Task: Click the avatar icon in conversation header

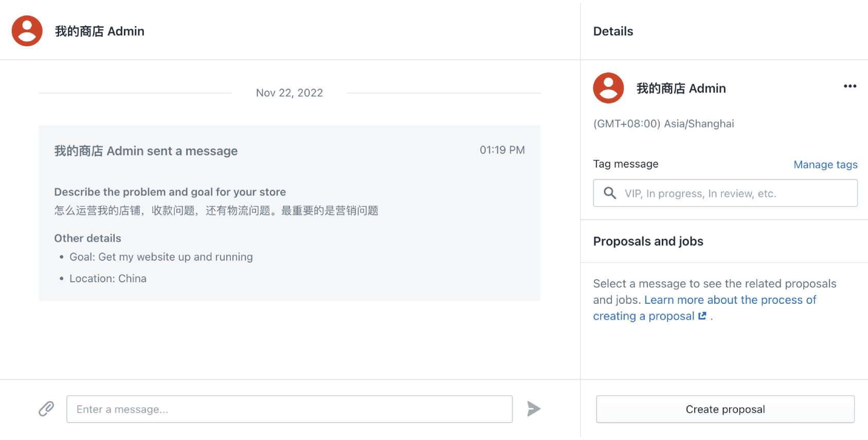Action: 27,31
